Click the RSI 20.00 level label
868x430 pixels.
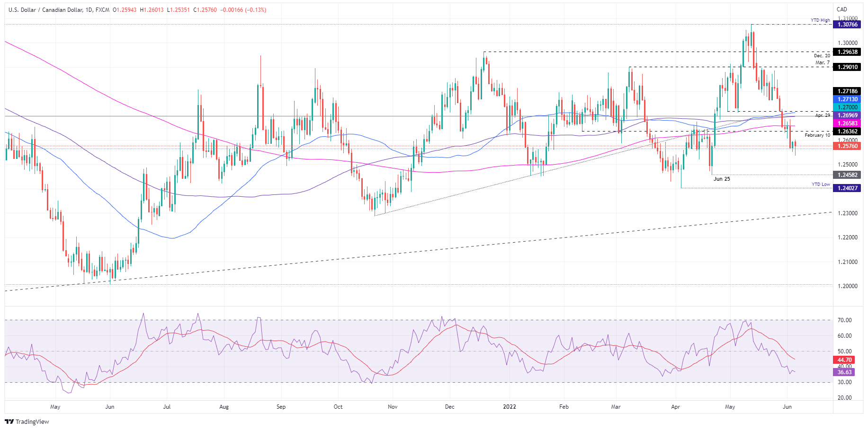click(x=844, y=398)
